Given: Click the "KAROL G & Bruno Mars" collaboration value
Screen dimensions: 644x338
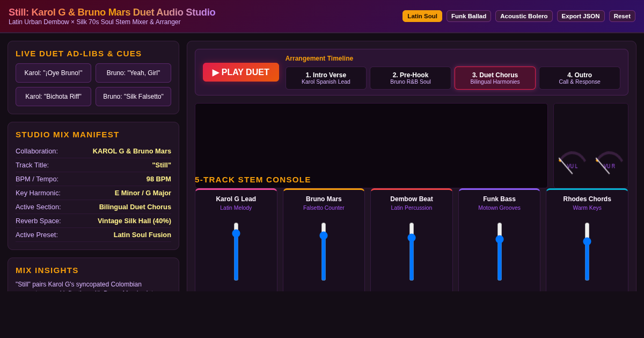Looking at the screenshot, I should click(x=132, y=151).
